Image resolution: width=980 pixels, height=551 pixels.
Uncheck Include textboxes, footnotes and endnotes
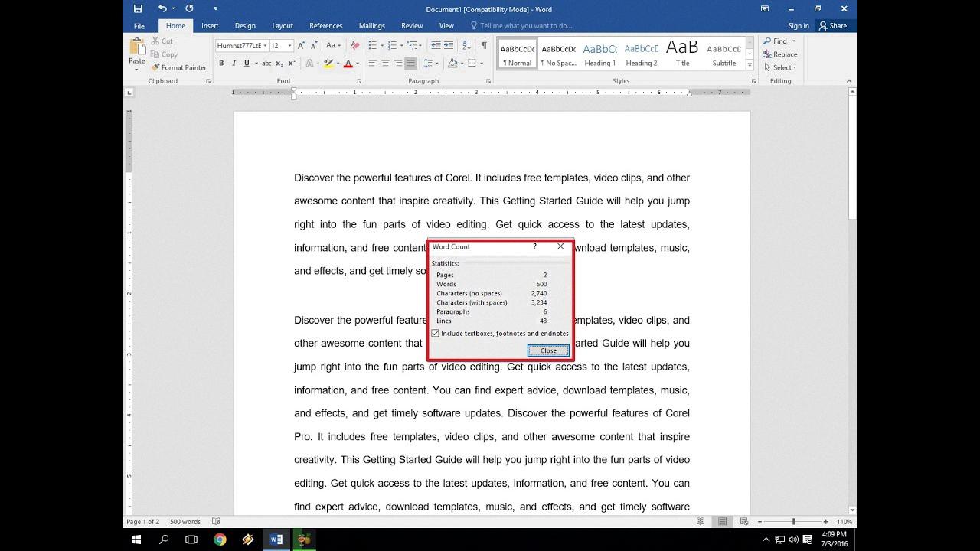(436, 334)
